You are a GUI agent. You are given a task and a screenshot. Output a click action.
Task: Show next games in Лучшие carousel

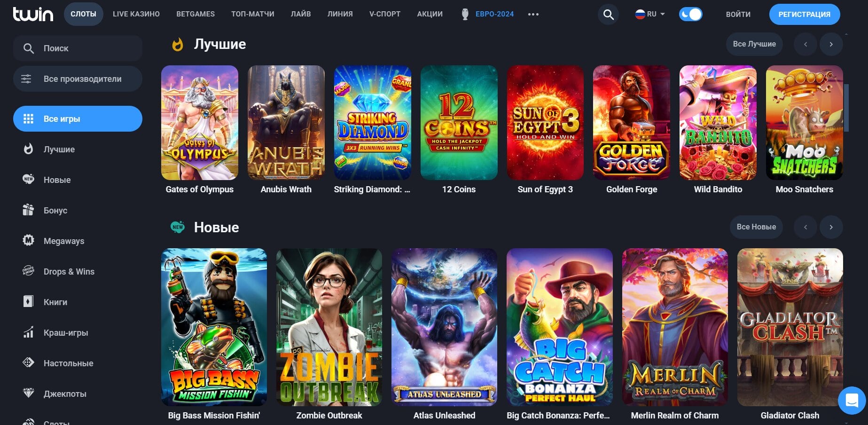[x=831, y=44]
